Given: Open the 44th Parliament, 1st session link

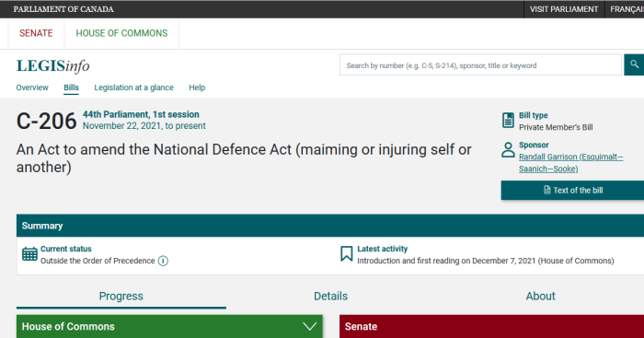Looking at the screenshot, I should 141,114.
